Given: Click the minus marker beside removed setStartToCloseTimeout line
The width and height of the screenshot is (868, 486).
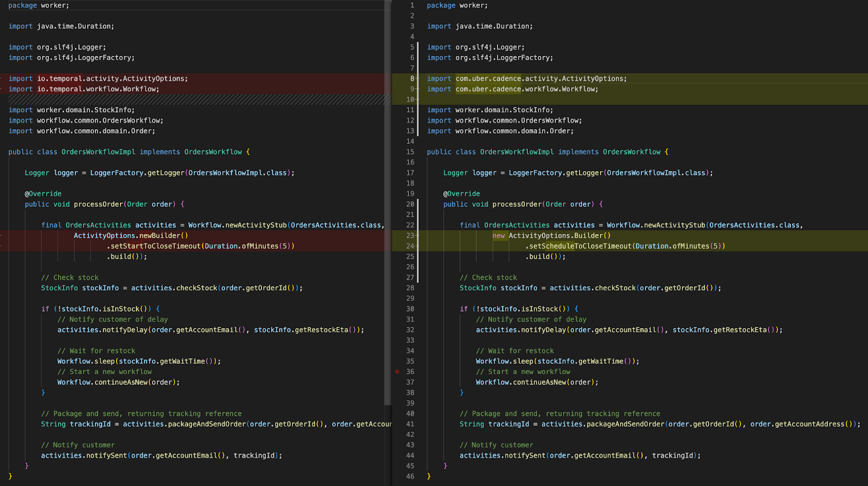Looking at the screenshot, I should pyautogui.click(x=2, y=246).
